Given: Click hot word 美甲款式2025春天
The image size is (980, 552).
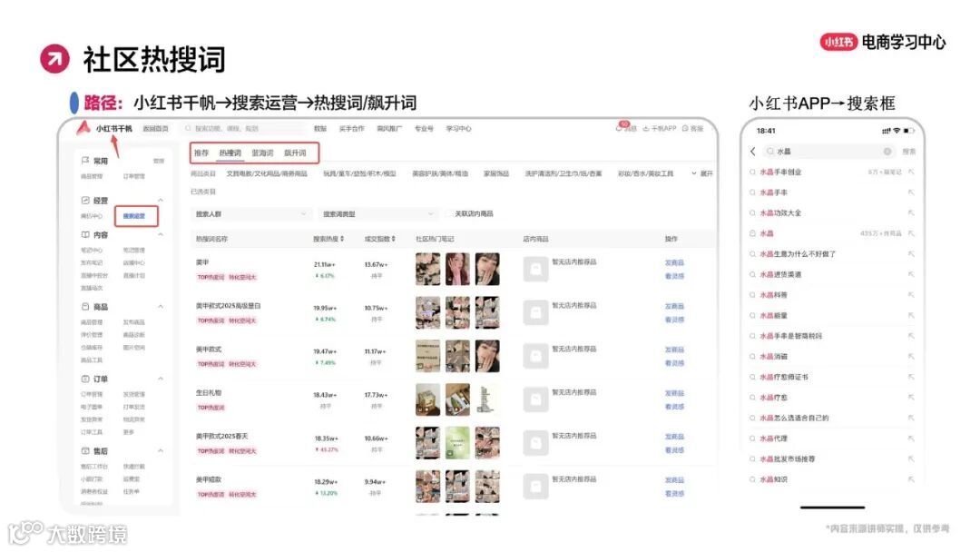Looking at the screenshot, I should pyautogui.click(x=222, y=436).
